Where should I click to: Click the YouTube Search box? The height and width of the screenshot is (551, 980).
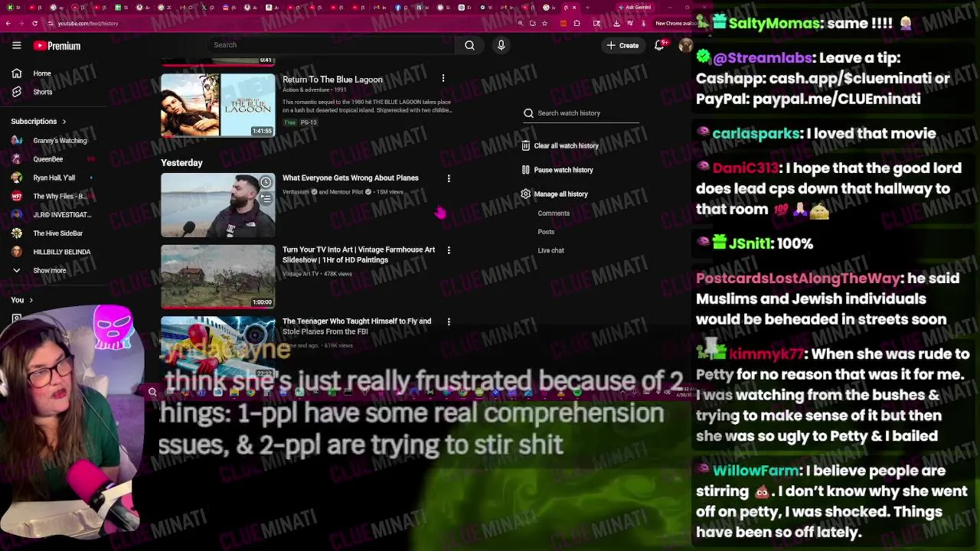tap(332, 45)
